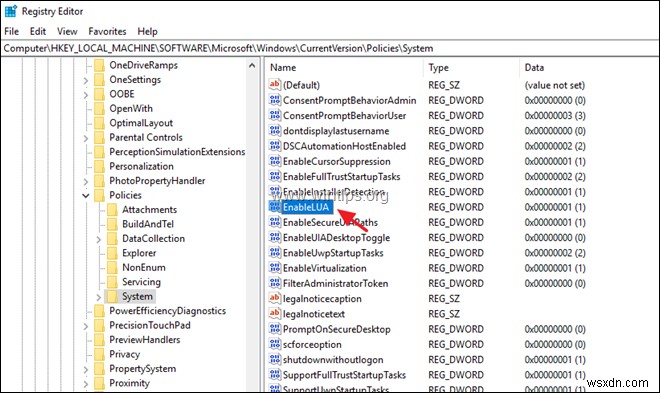The width and height of the screenshot is (660, 393).
Task: Select FilterAdministratorToken DWORD icon
Action: click(x=274, y=283)
